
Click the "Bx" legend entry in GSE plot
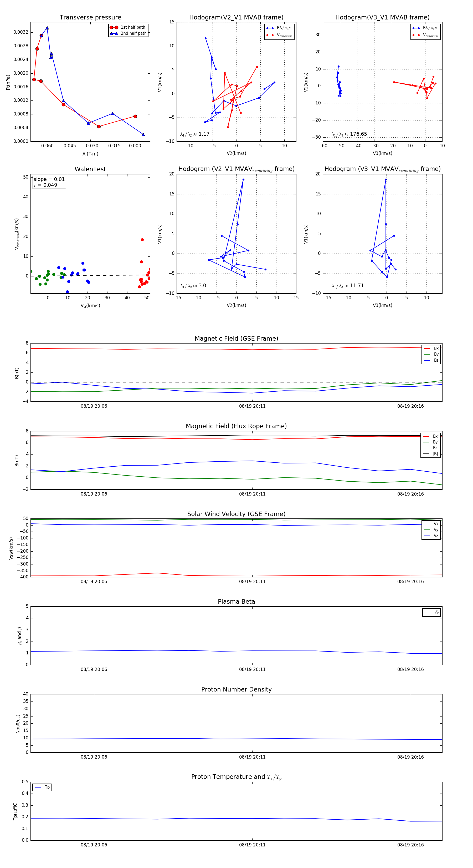(431, 349)
